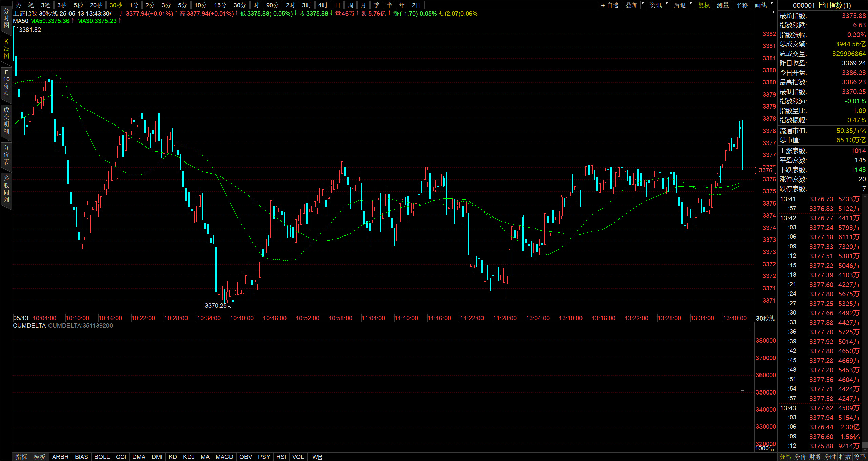Click the 30秒线 period label under chart
The width and height of the screenshot is (868, 461).
[x=765, y=318]
